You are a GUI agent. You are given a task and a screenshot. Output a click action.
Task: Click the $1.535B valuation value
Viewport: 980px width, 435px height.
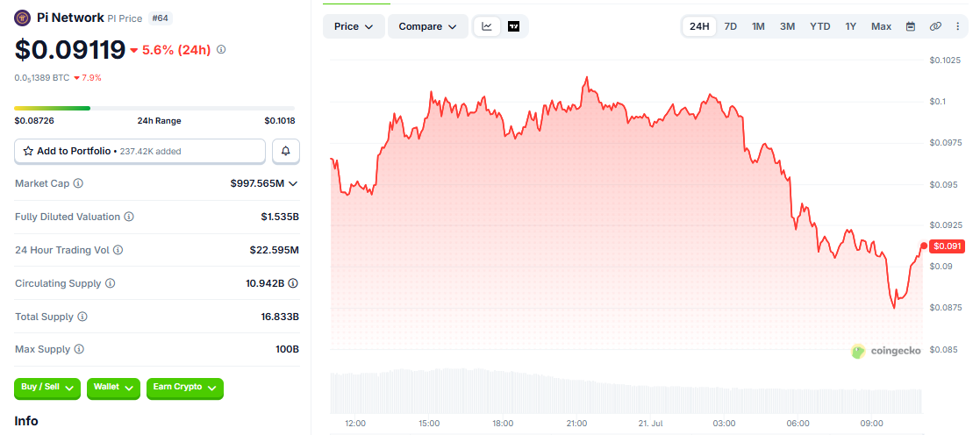pyautogui.click(x=280, y=217)
